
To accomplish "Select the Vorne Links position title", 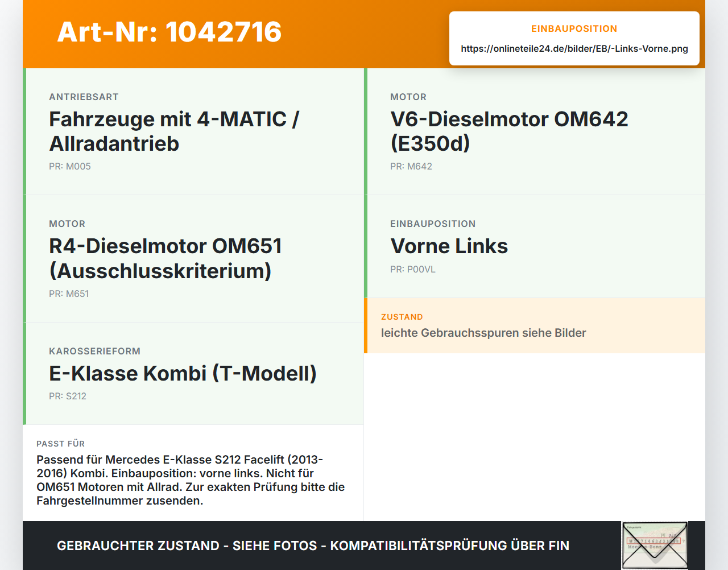I will (449, 246).
